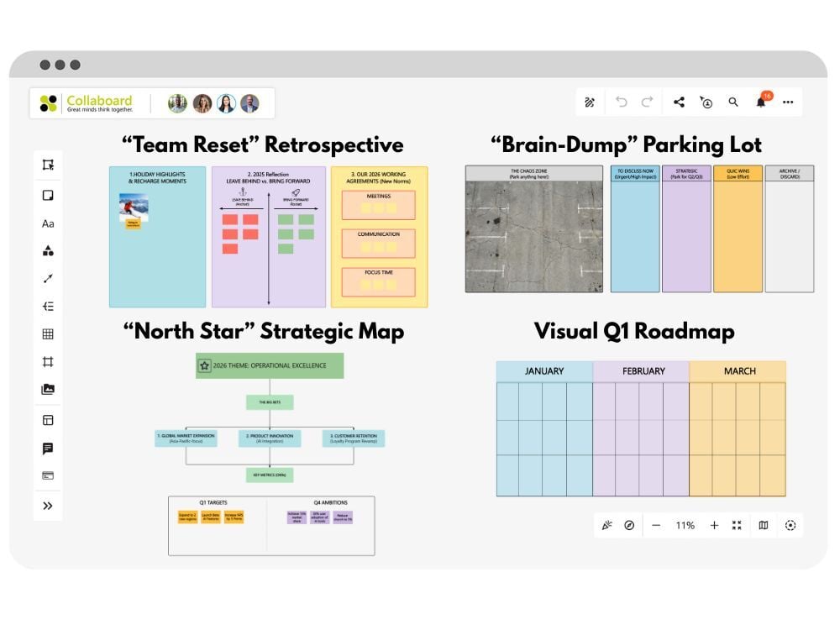The image size is (840, 630).
Task: Open the zoom level dropdown showing 11%
Action: (x=685, y=525)
